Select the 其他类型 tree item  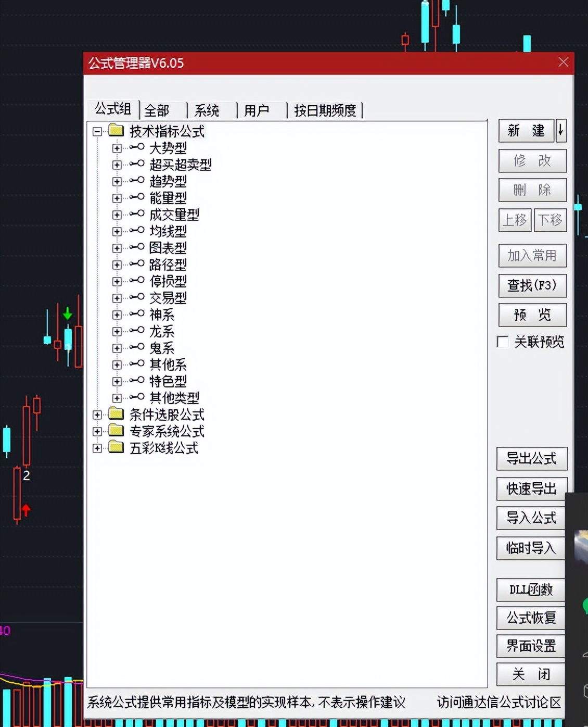click(174, 398)
